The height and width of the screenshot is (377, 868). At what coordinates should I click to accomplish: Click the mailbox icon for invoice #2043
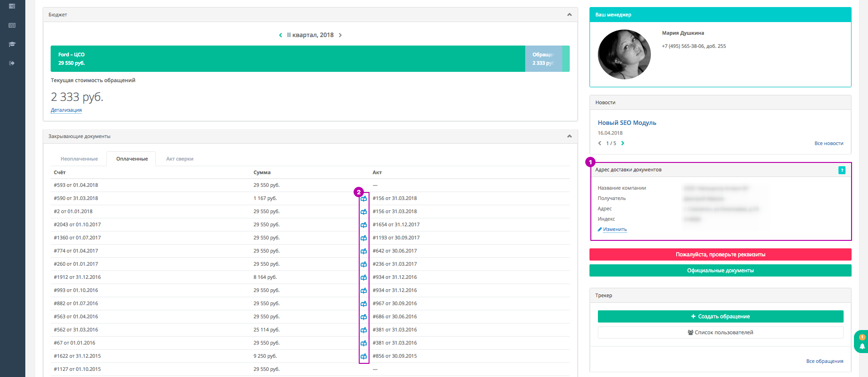(x=363, y=225)
